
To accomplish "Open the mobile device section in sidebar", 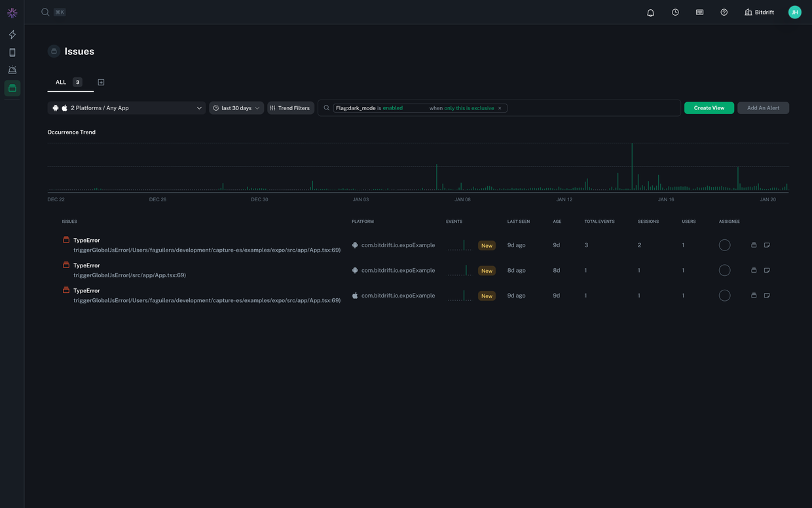I will click(x=12, y=52).
